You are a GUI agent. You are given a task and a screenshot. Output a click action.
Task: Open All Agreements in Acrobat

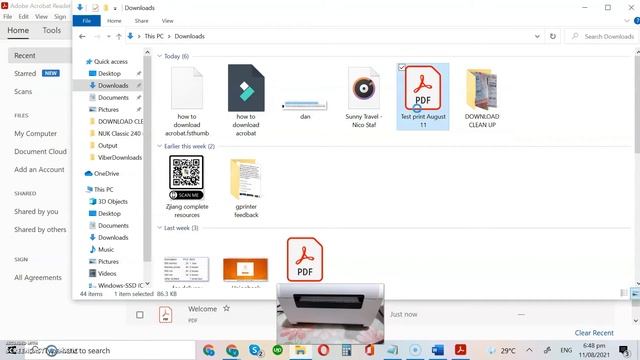click(38, 278)
